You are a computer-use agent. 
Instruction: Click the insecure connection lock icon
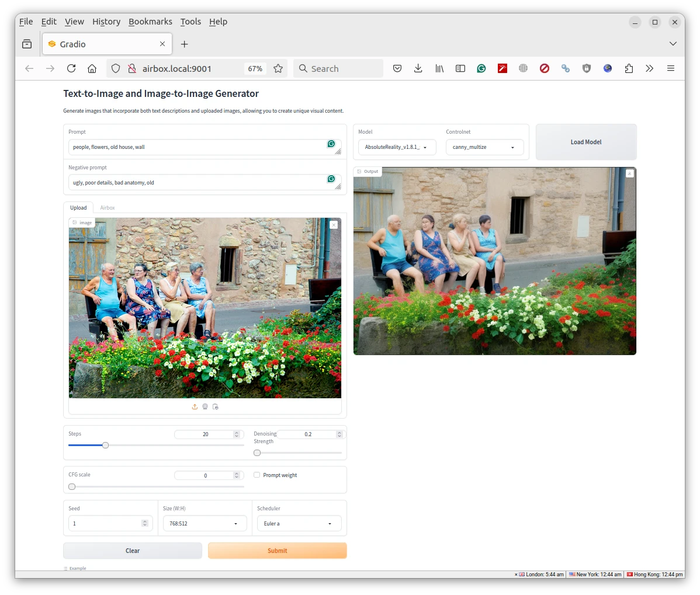coord(131,69)
